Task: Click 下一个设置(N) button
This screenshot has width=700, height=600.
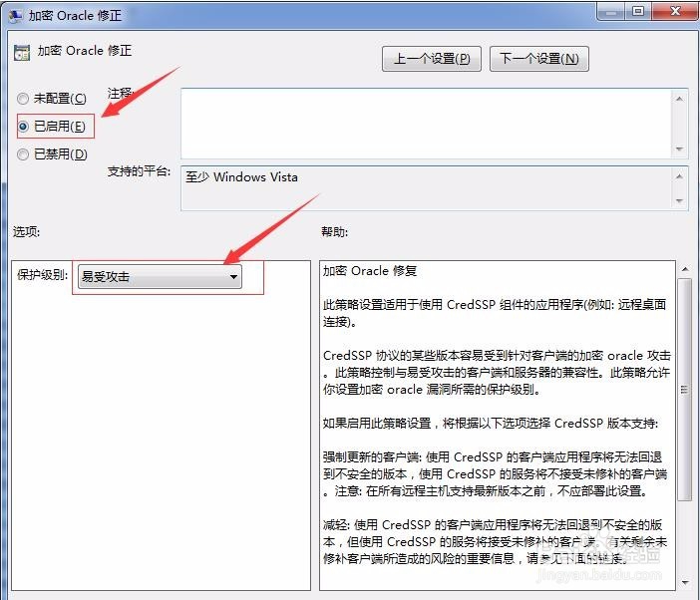Action: click(539, 59)
